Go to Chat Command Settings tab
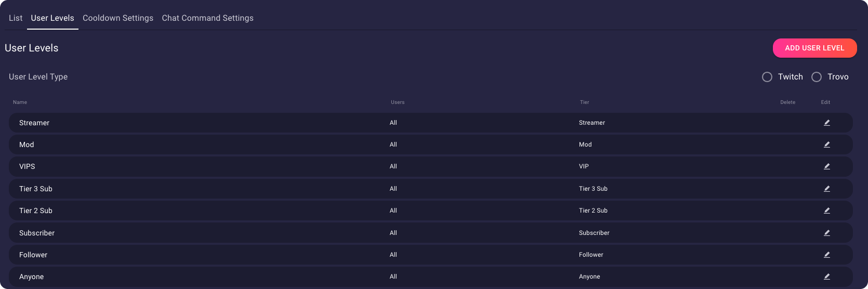The image size is (868, 289). pos(208,18)
